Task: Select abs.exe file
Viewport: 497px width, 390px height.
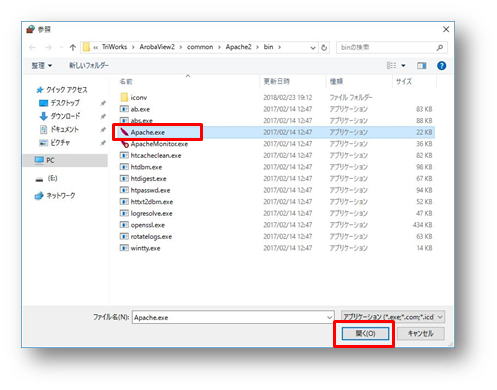Action: coord(141,120)
